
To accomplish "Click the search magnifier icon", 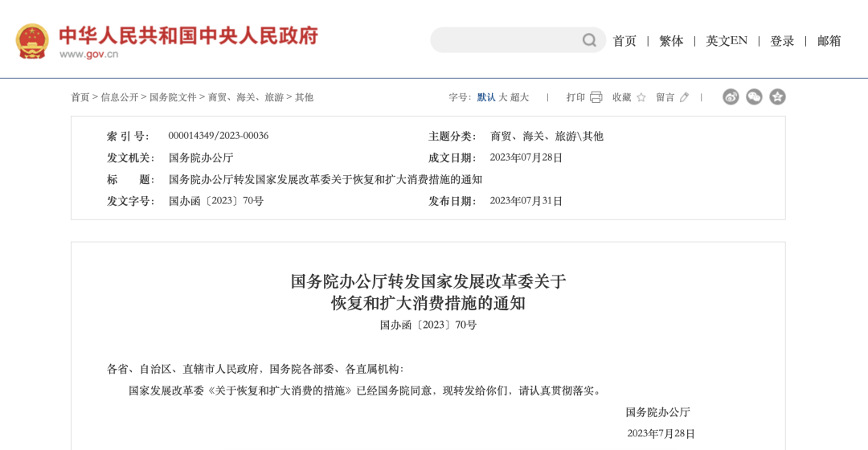I will point(589,40).
